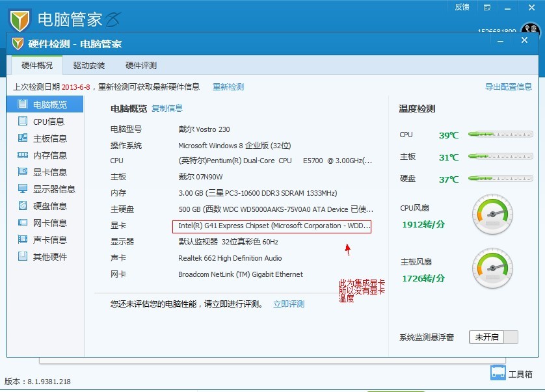Open the 显卡信息 graphics card icon
The width and height of the screenshot is (545, 392).
coord(23,172)
